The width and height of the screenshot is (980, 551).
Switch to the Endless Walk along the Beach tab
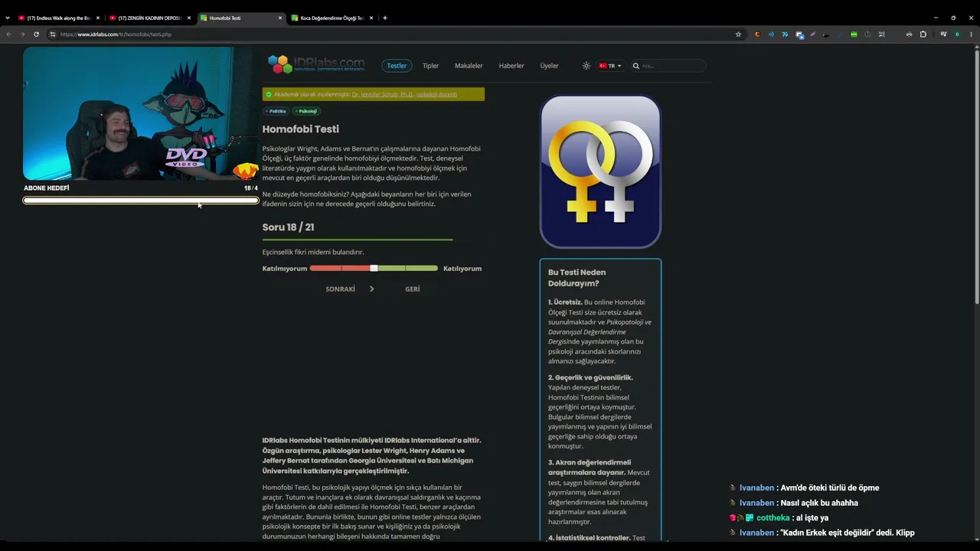pyautogui.click(x=58, y=18)
